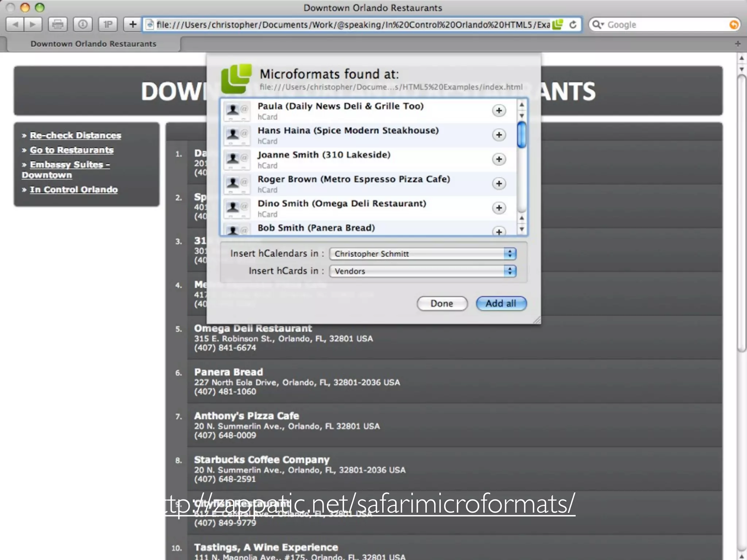Open the Insert hCards in Vendors dropdown
This screenshot has width=747, height=560.
point(422,271)
